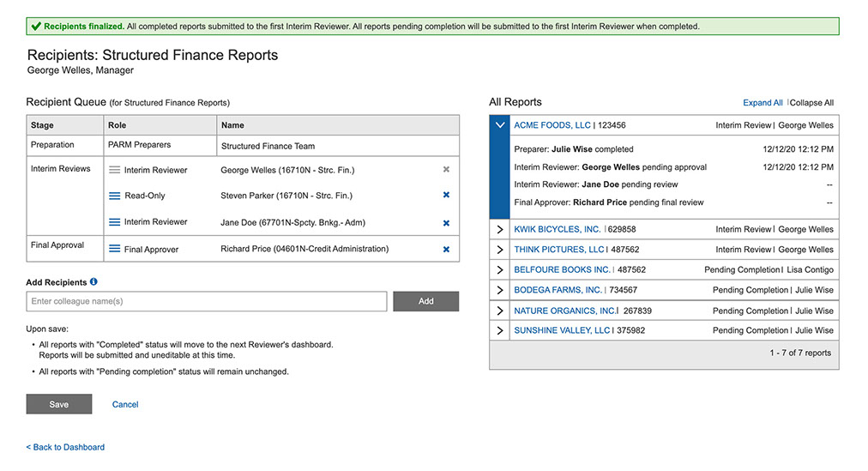Click drag handle for Read-Only role

click(114, 196)
